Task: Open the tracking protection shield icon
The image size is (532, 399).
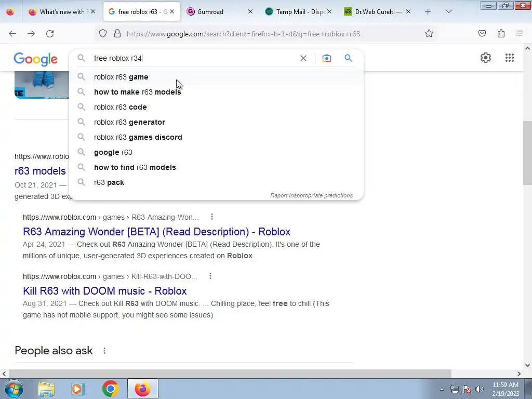Action: point(103,34)
